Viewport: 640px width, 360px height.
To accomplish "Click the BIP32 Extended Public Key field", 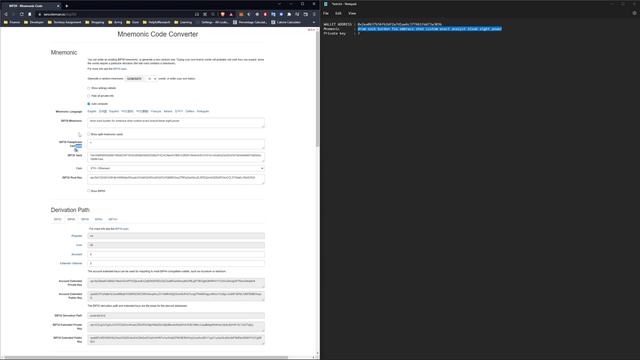I will click(x=176, y=340).
